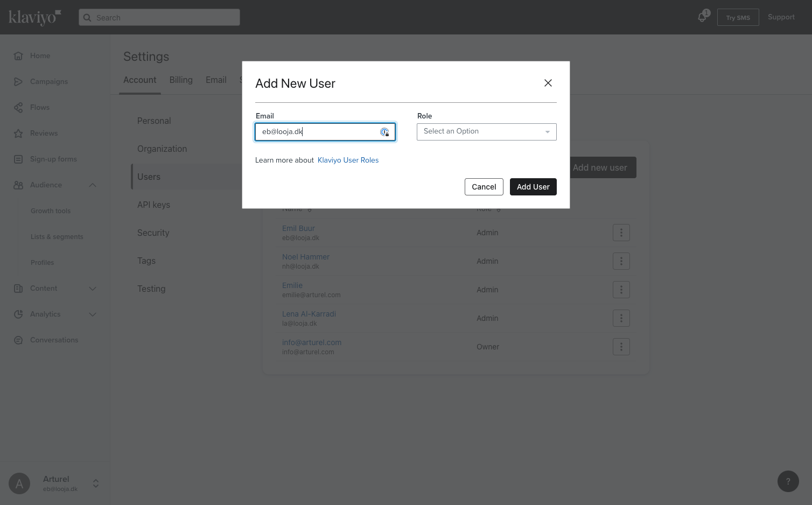Switch to the Account settings tab
Screen dimensions: 812x505
click(140, 80)
